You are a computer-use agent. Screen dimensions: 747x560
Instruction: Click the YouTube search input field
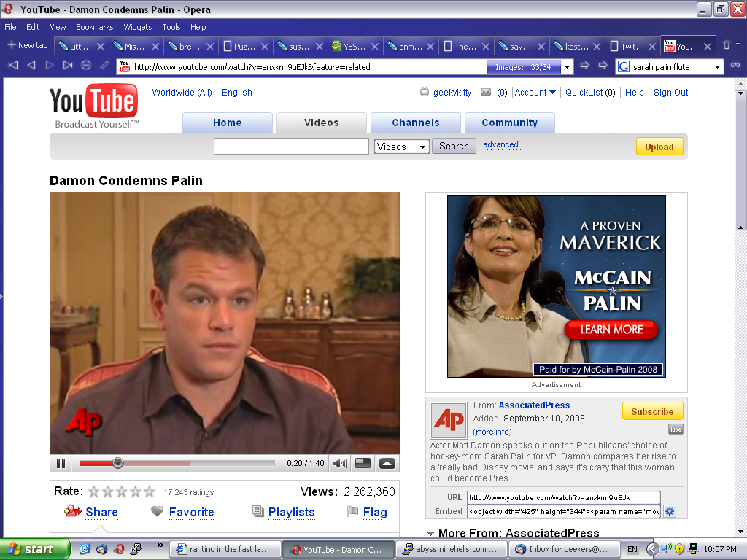(x=291, y=147)
